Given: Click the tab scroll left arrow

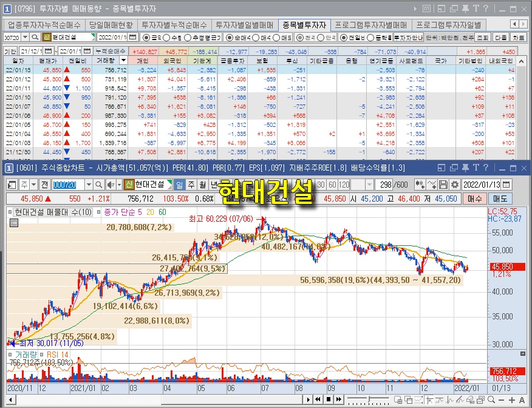Looking at the screenshot, I should 515,24.
